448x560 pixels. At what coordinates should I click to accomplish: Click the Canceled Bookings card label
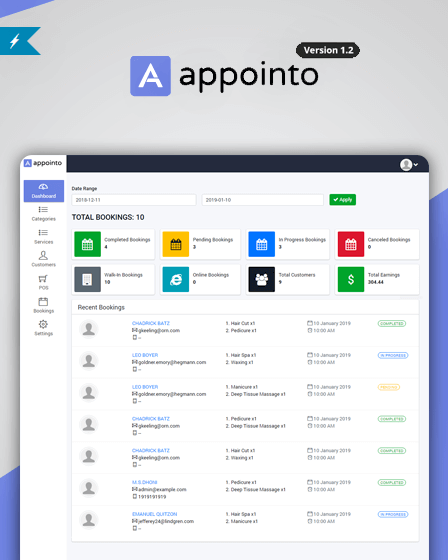click(x=389, y=240)
